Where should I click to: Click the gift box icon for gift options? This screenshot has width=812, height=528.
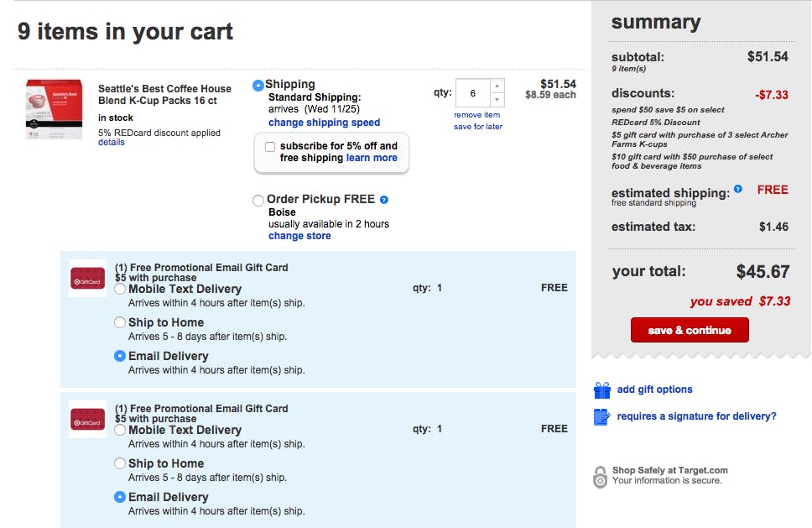(x=601, y=390)
